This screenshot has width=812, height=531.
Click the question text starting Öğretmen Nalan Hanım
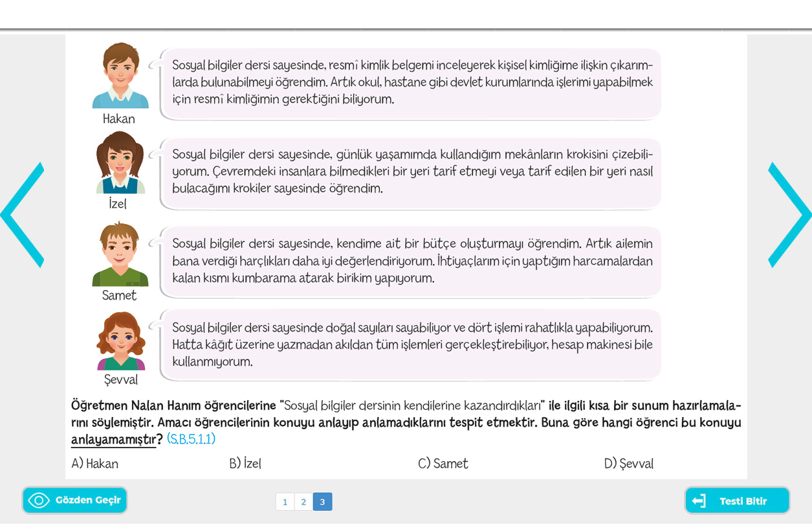[406, 423]
